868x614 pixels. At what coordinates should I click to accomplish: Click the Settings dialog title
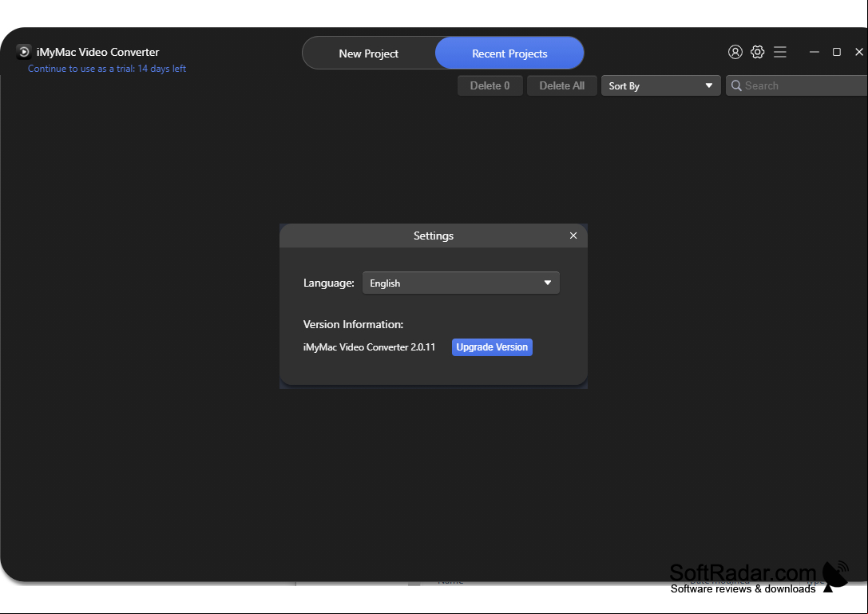click(434, 236)
